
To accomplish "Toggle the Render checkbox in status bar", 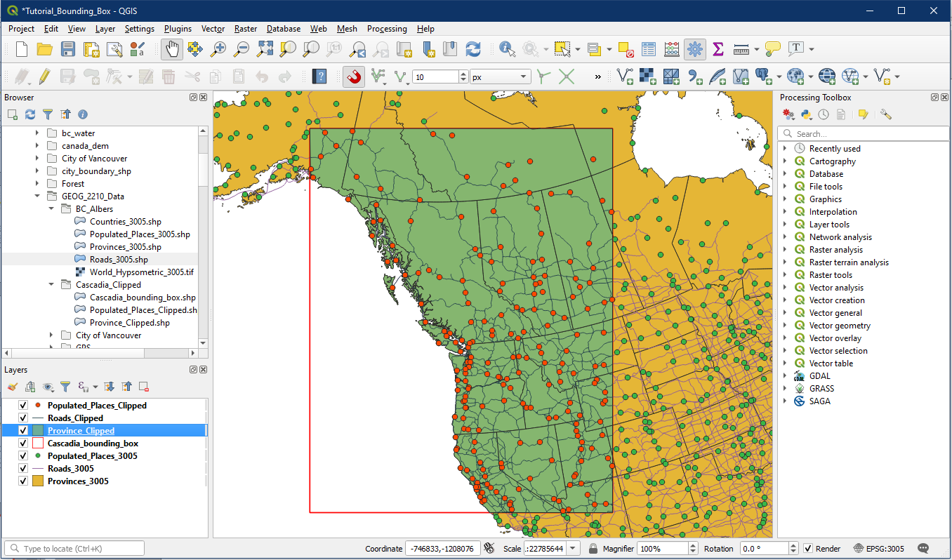I will click(808, 549).
